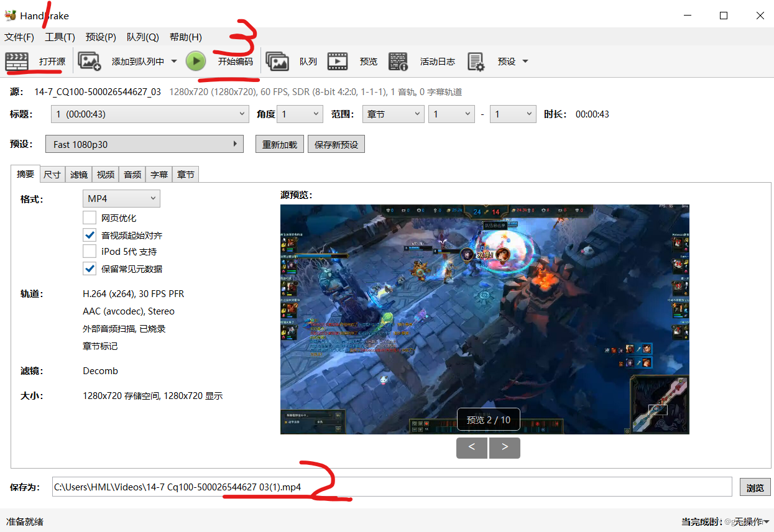
Task: Click the source preview game image
Action: click(485, 319)
